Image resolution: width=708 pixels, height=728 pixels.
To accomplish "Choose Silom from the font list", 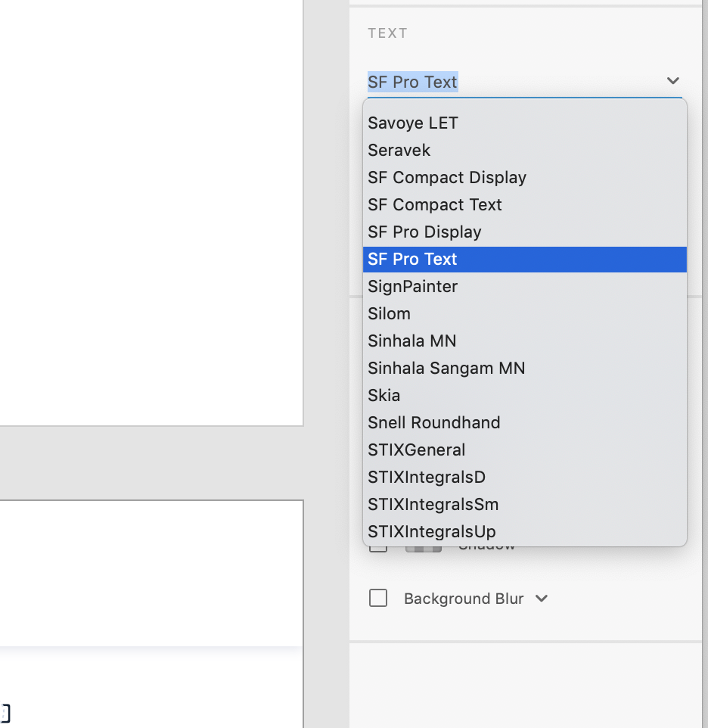I will point(390,313).
